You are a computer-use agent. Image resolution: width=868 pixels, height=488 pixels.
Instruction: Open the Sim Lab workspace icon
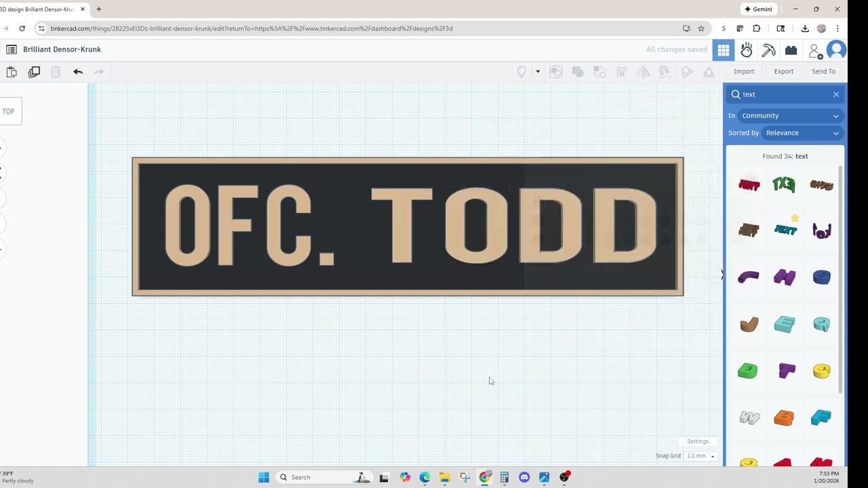[747, 50]
